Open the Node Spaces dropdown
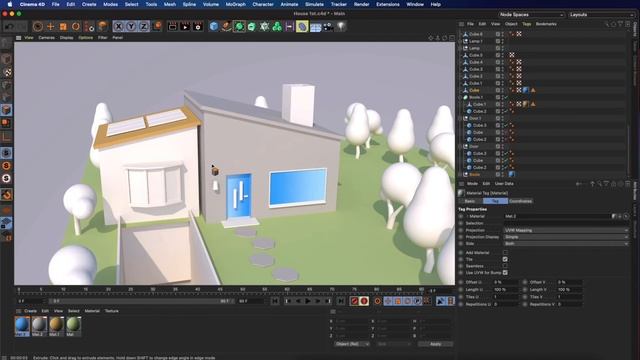Image resolution: width=640 pixels, height=360 pixels. tap(531, 15)
